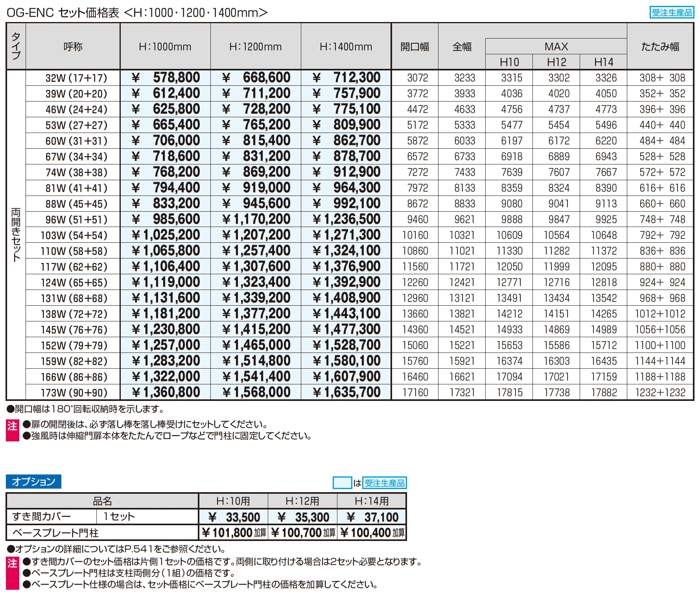Image resolution: width=700 pixels, height=598 pixels.
Task: Click the price ¥711,200 cell
Action: point(256,94)
